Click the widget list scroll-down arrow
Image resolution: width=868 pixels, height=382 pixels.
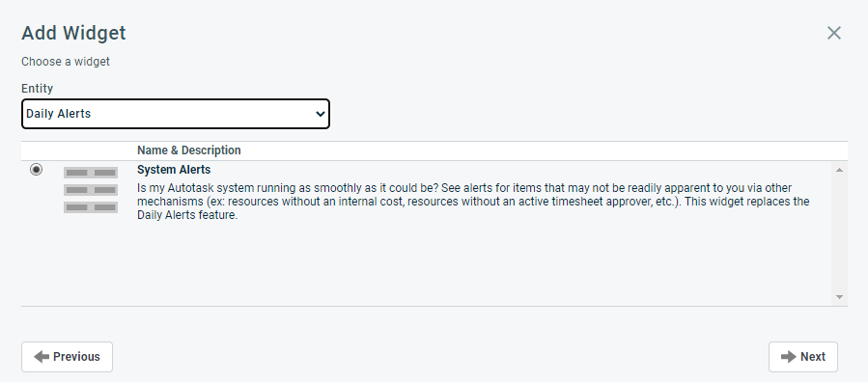839,297
